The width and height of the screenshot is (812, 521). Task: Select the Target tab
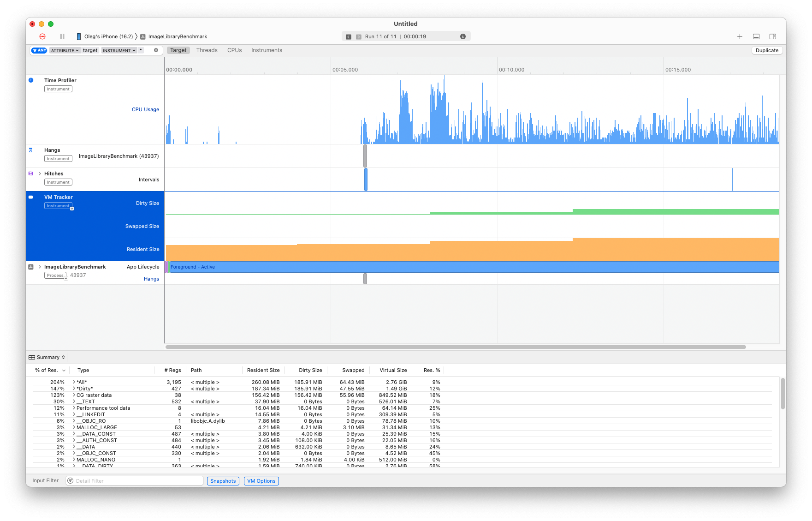coord(178,50)
